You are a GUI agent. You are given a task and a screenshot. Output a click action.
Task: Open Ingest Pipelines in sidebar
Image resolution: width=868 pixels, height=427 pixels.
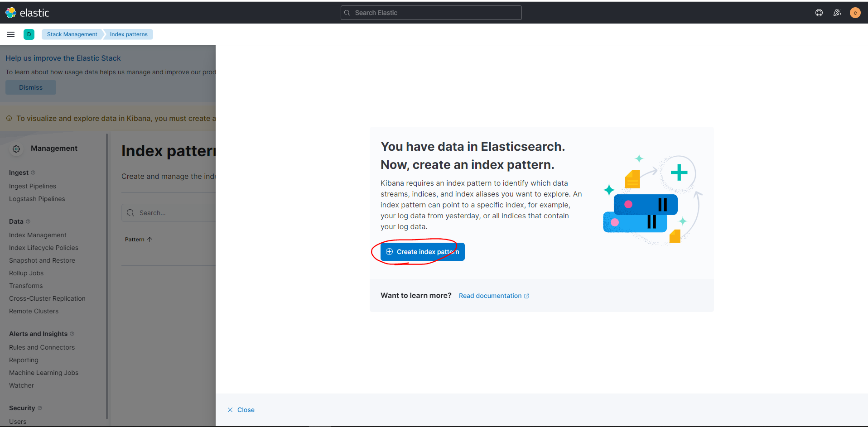point(33,186)
